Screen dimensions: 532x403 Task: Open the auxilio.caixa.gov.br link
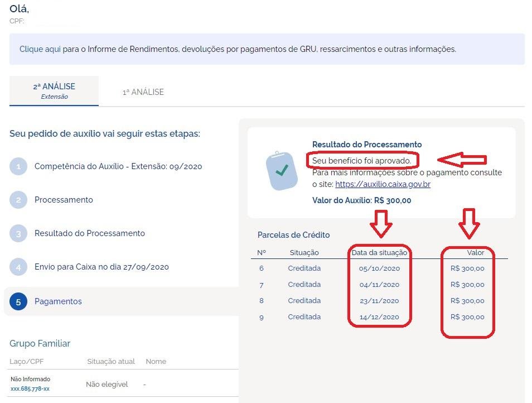tap(383, 184)
